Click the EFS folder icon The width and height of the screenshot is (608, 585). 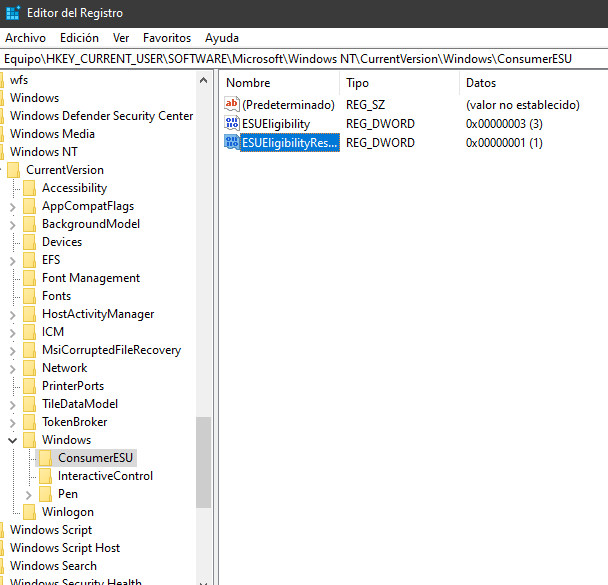tap(29, 260)
